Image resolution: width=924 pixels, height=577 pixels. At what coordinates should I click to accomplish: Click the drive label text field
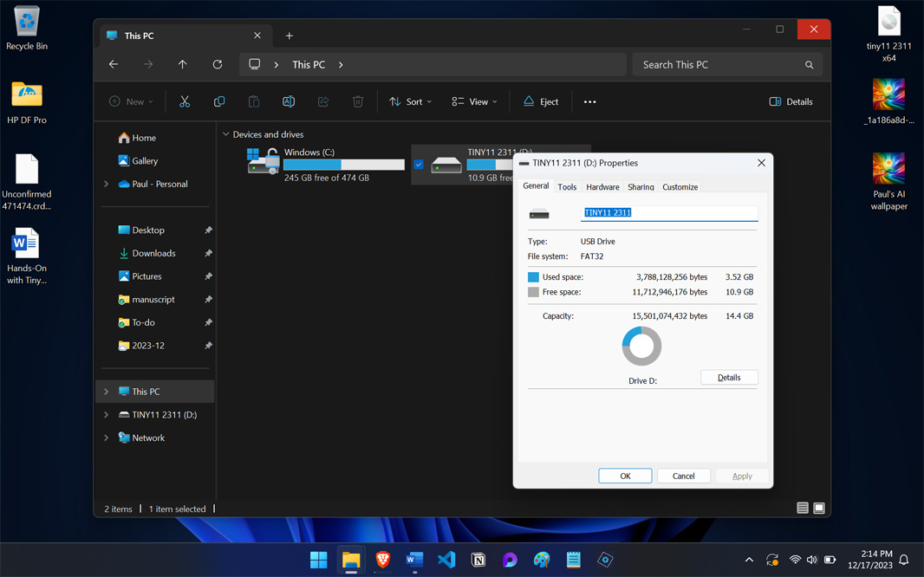pos(669,212)
